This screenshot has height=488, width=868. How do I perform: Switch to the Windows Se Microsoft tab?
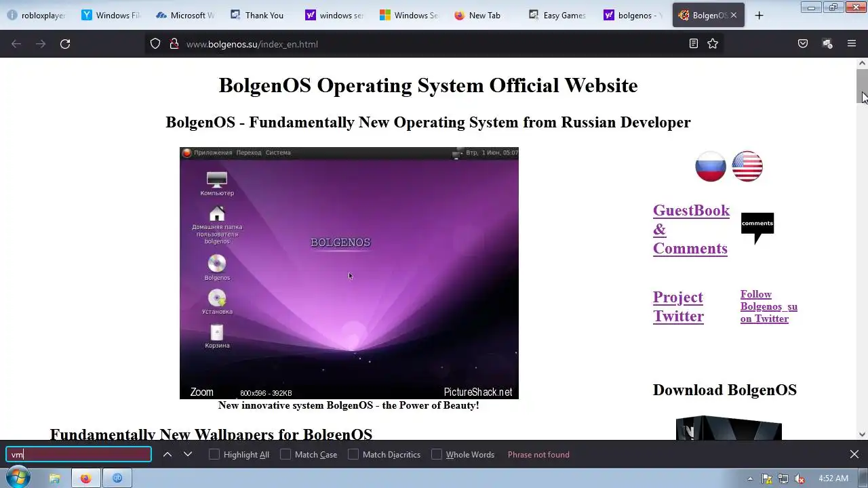[408, 15]
